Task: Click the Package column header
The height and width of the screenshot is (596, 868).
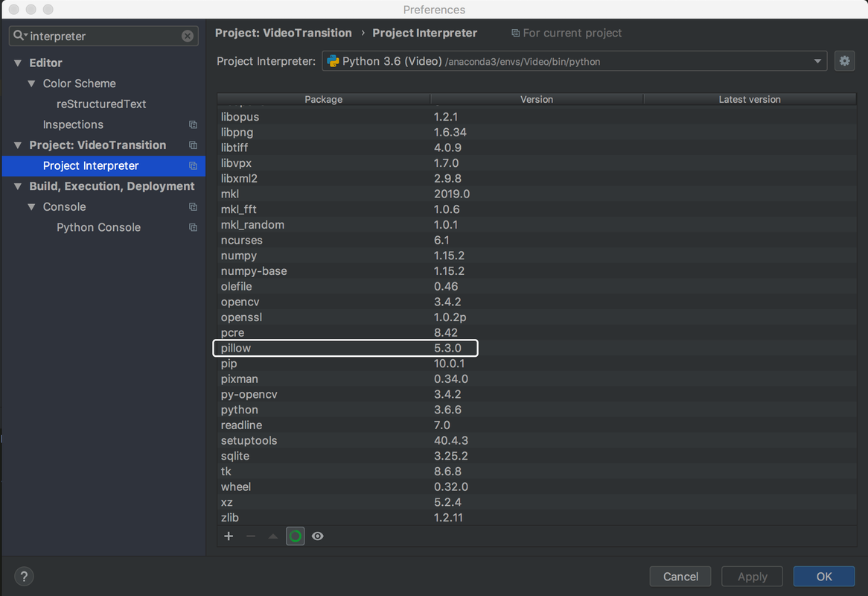Action: click(323, 99)
